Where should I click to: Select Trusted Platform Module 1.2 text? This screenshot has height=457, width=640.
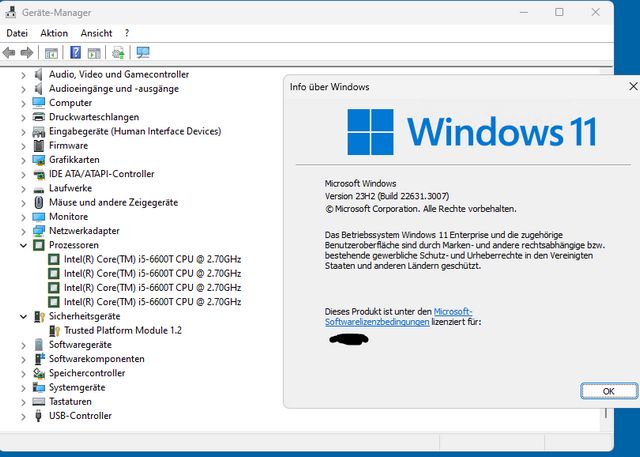click(x=123, y=330)
